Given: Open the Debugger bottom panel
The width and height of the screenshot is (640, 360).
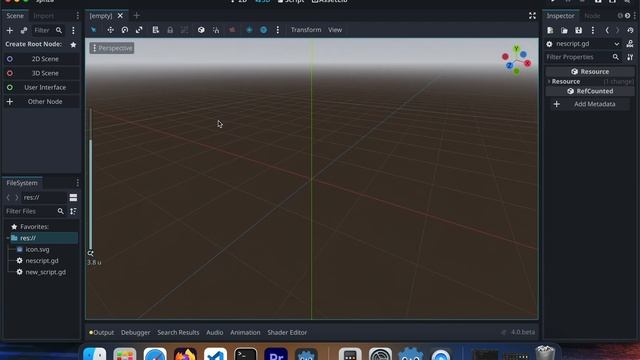Looking at the screenshot, I should point(136,332).
